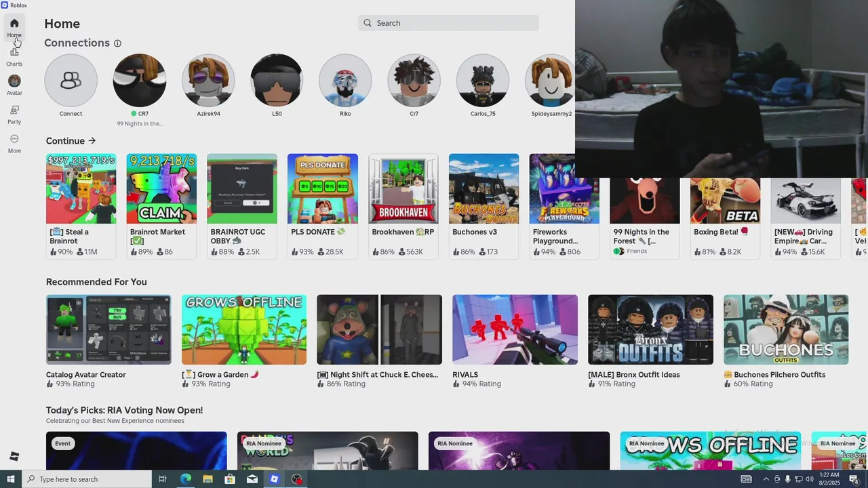Open Microsoft Edge from the taskbar
Viewport: 868px width, 488px height.
(x=185, y=479)
